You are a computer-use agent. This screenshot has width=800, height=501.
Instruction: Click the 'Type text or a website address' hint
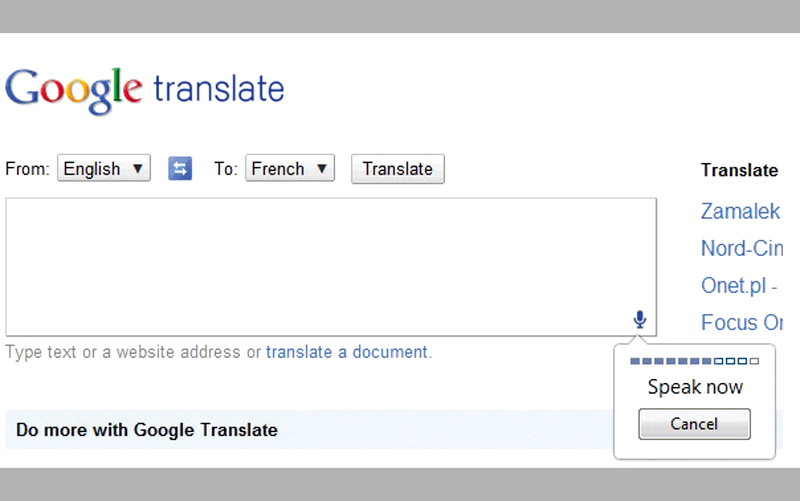(133, 352)
